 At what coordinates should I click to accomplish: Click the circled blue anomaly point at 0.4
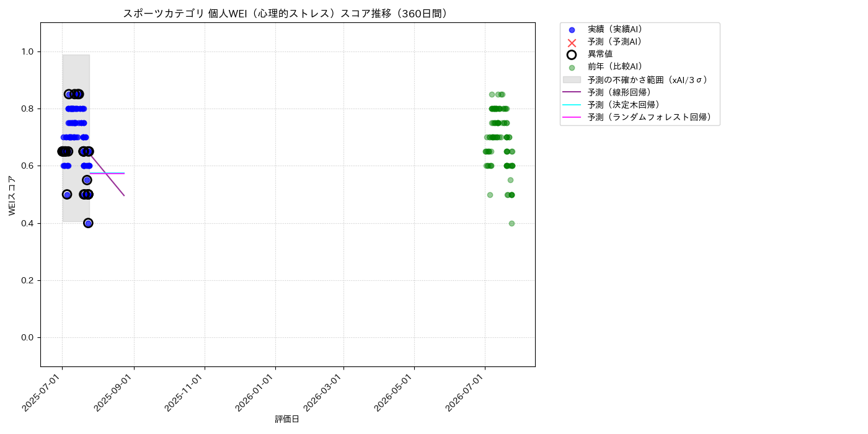(88, 223)
